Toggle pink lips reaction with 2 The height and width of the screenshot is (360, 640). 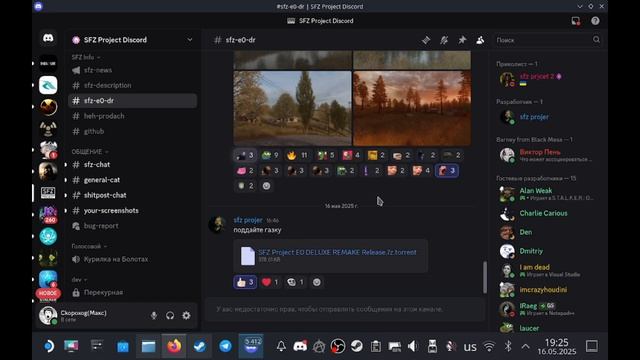point(245,171)
